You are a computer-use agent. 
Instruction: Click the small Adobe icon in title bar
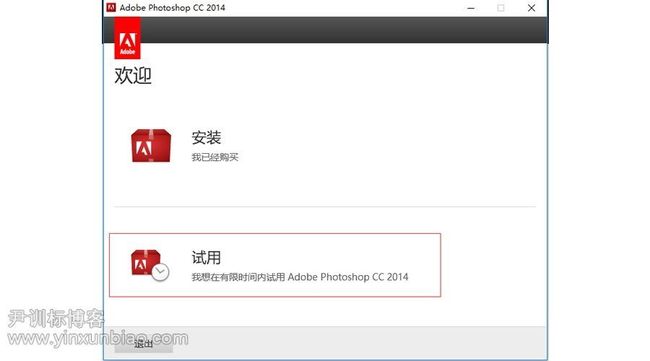tap(111, 7)
